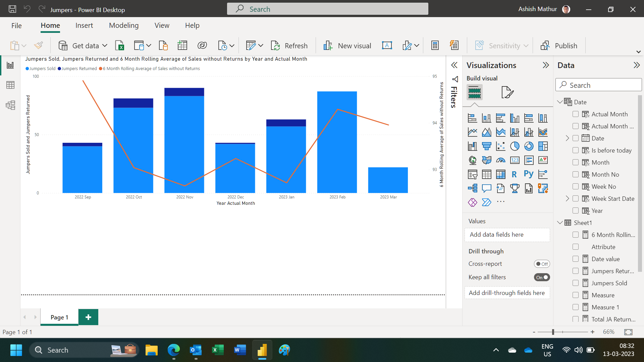
Task: Open the Get data dropdown arrow
Action: (105, 46)
